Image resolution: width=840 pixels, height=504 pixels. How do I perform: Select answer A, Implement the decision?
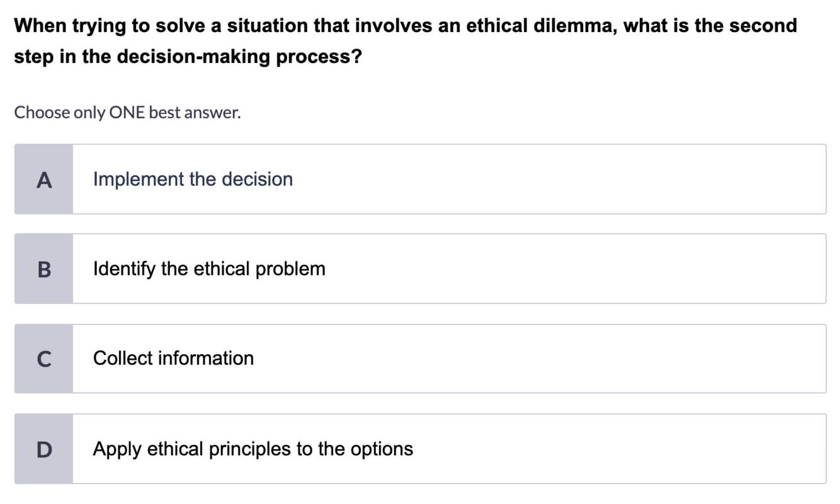[420, 179]
